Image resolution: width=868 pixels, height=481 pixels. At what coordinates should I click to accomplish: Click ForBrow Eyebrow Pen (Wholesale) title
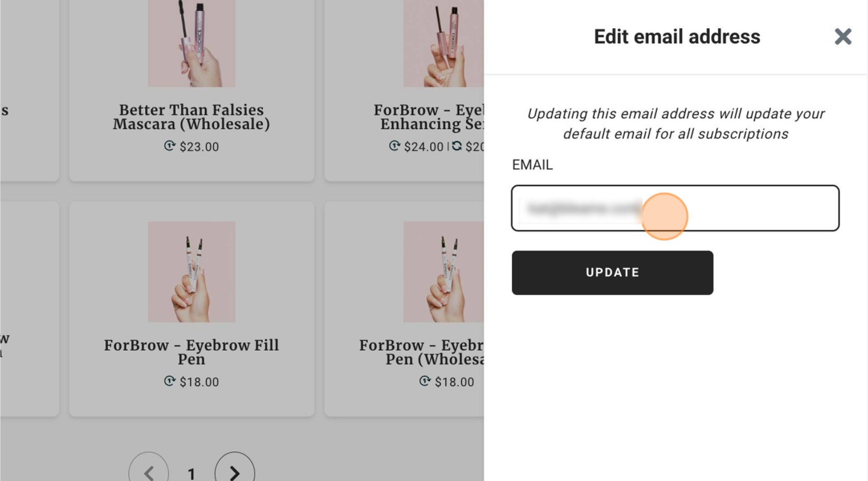(x=421, y=352)
